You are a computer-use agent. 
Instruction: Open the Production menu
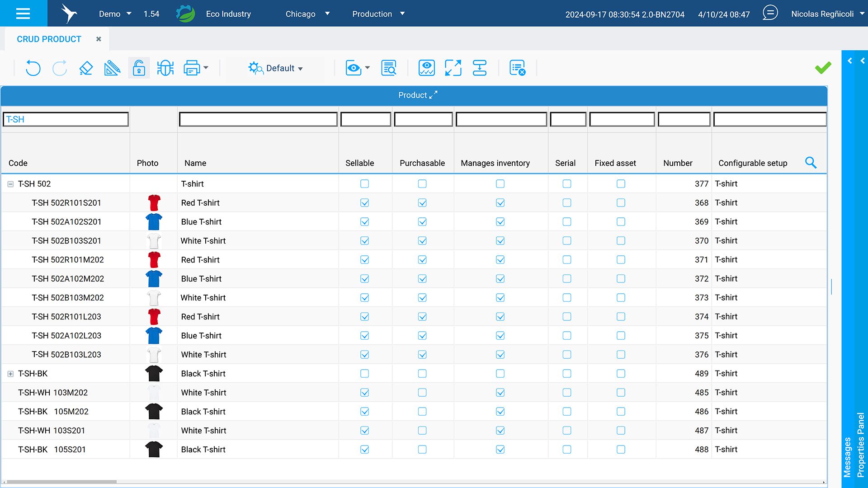[378, 14]
